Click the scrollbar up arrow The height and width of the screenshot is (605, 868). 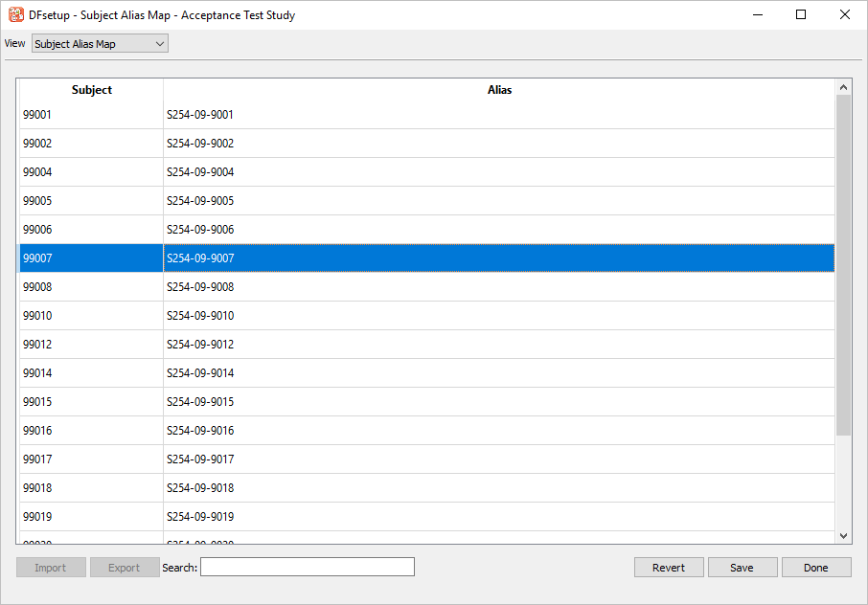click(843, 87)
